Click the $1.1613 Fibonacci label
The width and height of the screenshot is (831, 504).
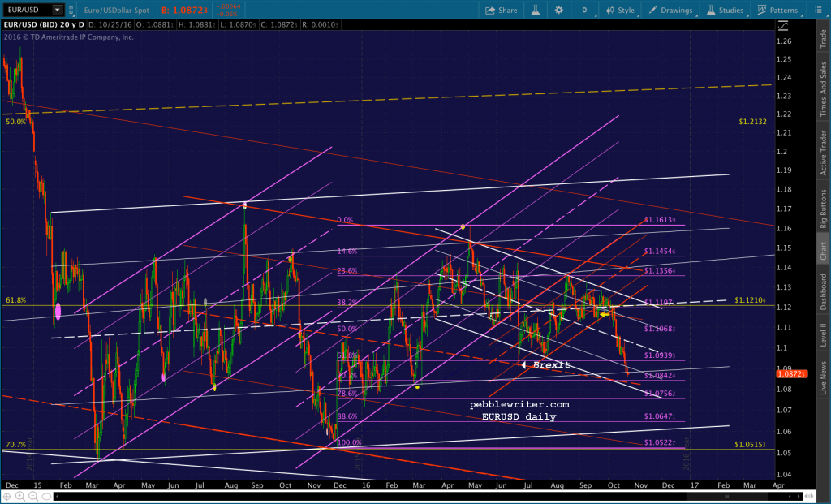tap(660, 219)
